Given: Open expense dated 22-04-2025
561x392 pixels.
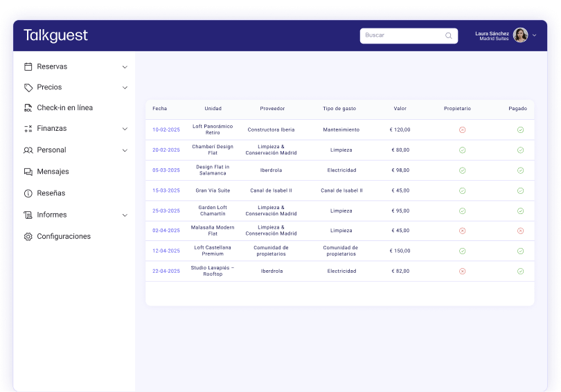Looking at the screenshot, I should point(166,271).
